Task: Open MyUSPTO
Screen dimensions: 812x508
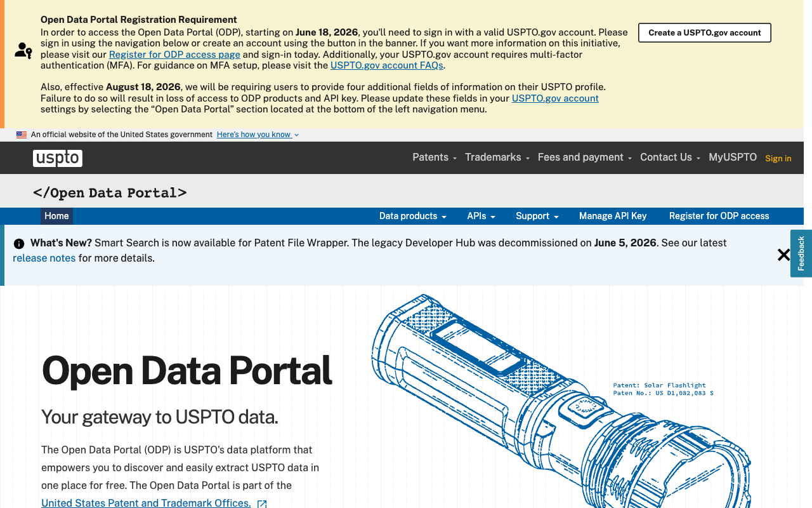Action: tap(733, 157)
